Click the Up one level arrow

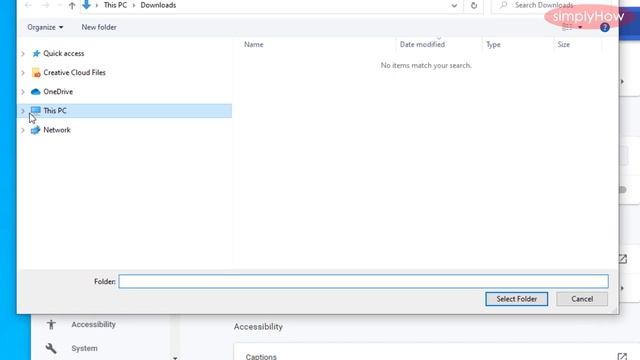coord(72,5)
